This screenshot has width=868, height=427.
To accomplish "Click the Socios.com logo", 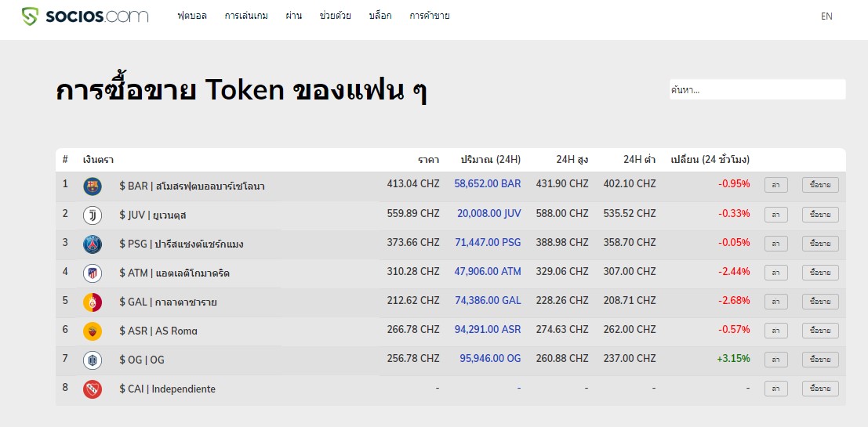I will [85, 16].
